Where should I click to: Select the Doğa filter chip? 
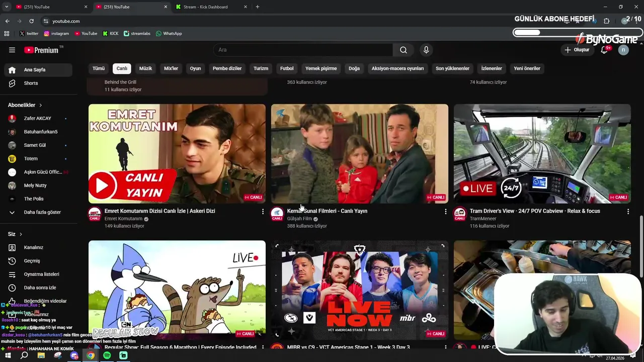[354, 68]
